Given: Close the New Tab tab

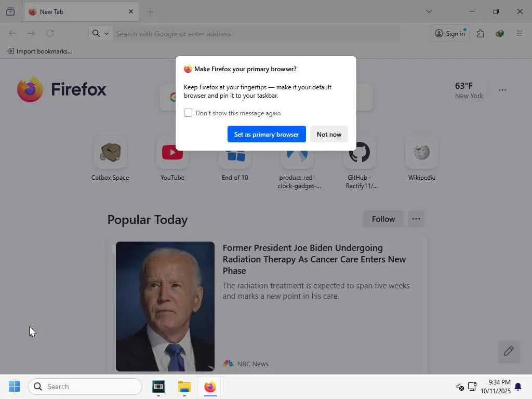Looking at the screenshot, I should (130, 11).
